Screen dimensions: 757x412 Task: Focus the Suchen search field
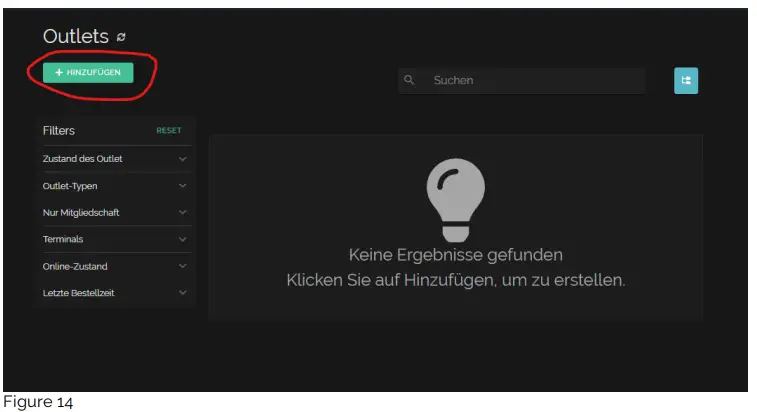pos(521,81)
